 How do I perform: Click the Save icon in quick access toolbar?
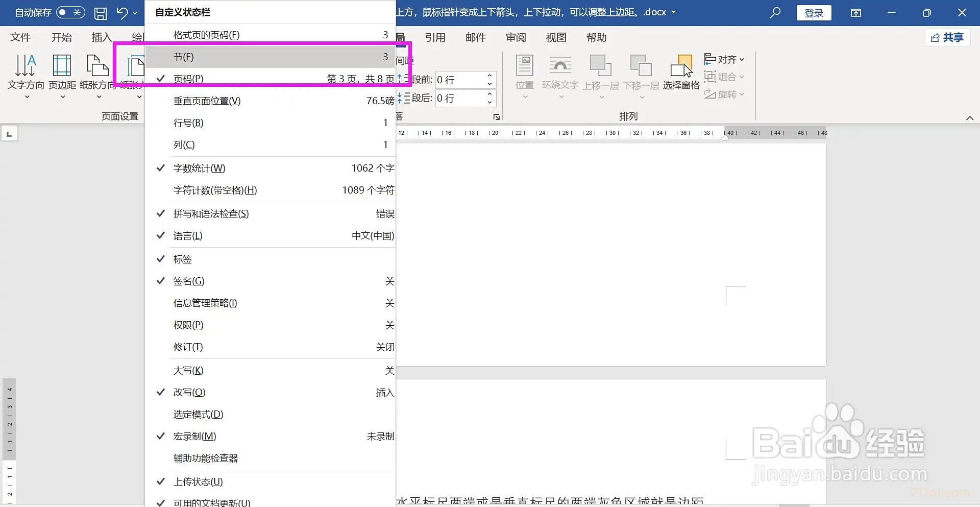coord(100,12)
